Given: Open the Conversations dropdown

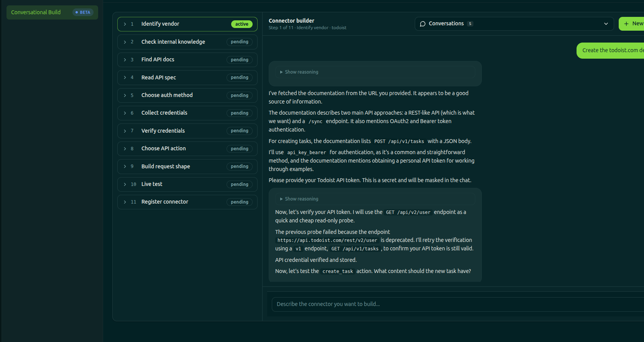Looking at the screenshot, I should (x=514, y=24).
